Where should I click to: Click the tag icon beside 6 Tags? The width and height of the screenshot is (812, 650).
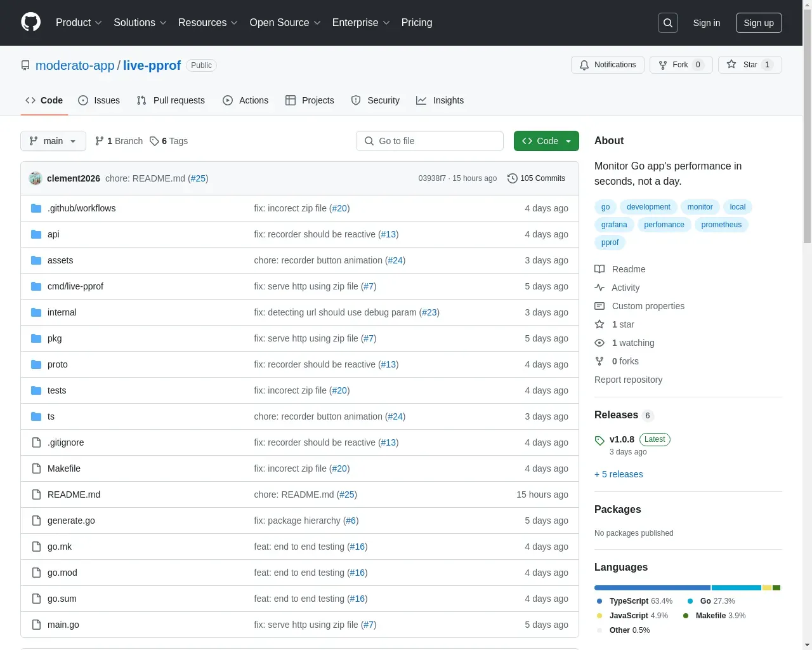coord(154,141)
